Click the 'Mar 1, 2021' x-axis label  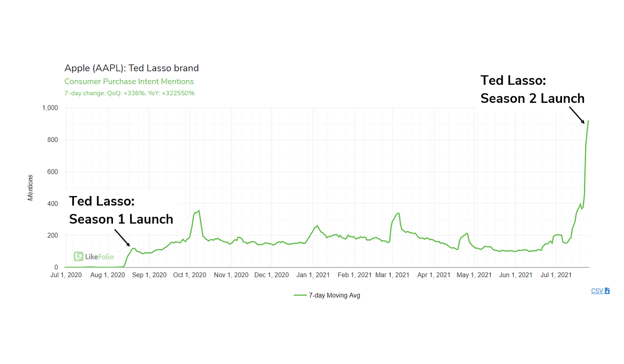point(392,275)
